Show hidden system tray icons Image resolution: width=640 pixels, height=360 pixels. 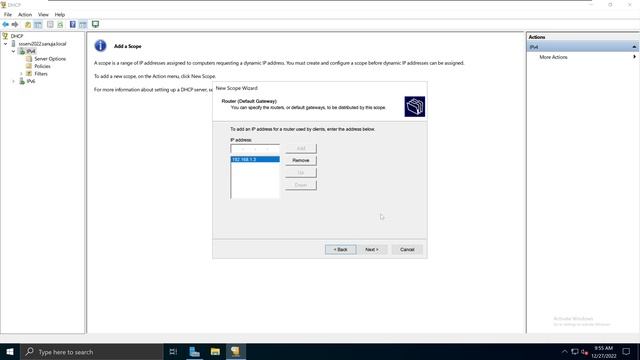(x=564, y=351)
